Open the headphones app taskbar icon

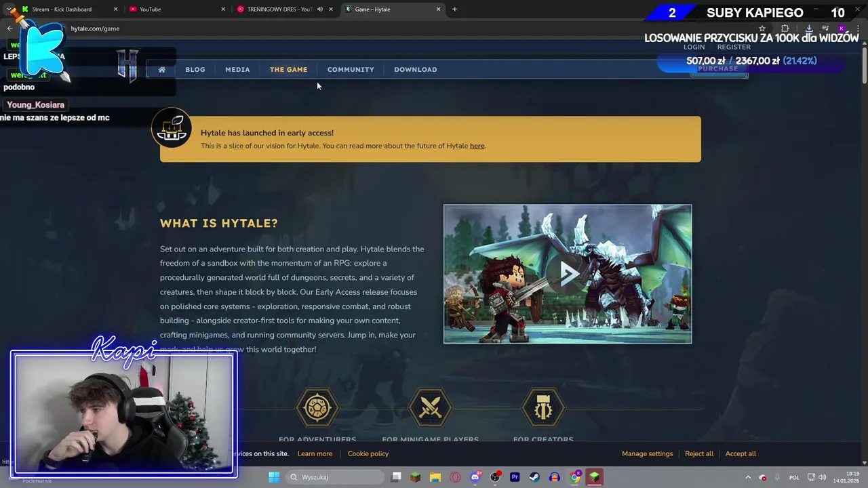[x=555, y=477]
